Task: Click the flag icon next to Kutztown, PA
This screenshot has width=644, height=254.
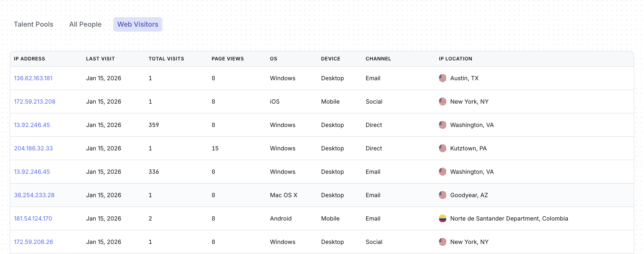Action: 442,148
